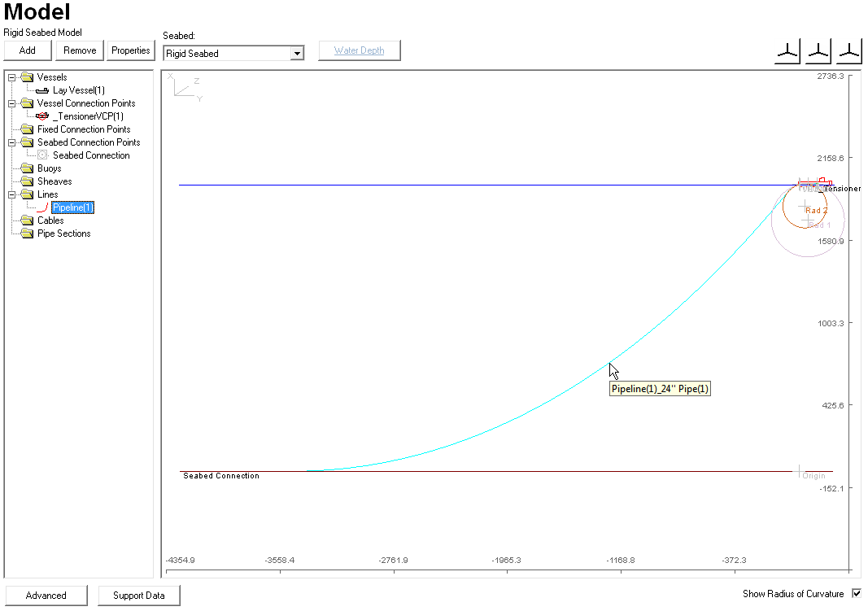Image resolution: width=868 pixels, height=611 pixels.
Task: Click the Seabed Connection node icon
Action: coord(43,155)
